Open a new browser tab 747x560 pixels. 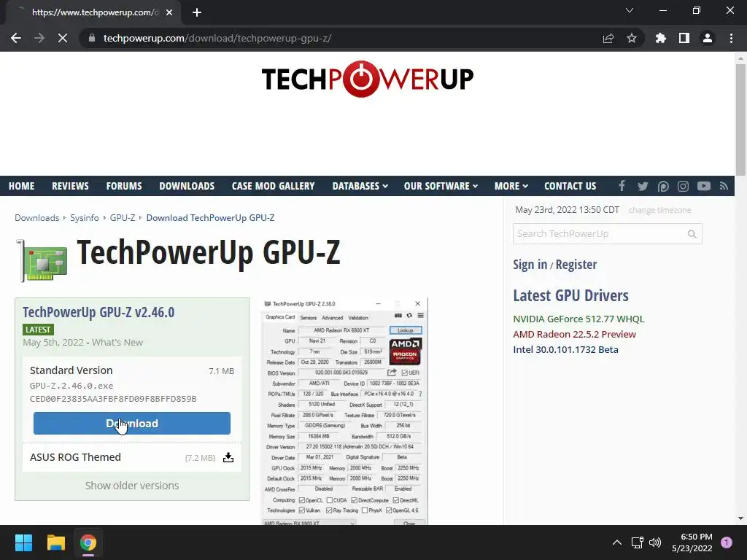(x=197, y=12)
